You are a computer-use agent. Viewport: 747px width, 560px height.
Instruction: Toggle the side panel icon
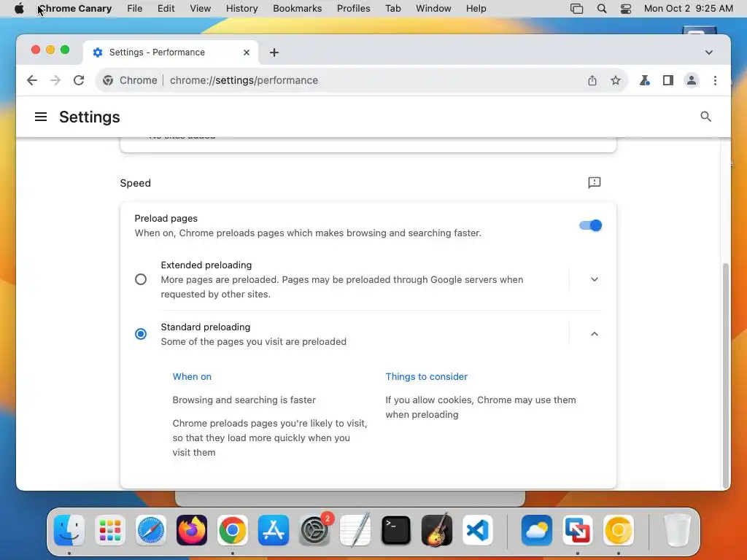click(x=668, y=80)
